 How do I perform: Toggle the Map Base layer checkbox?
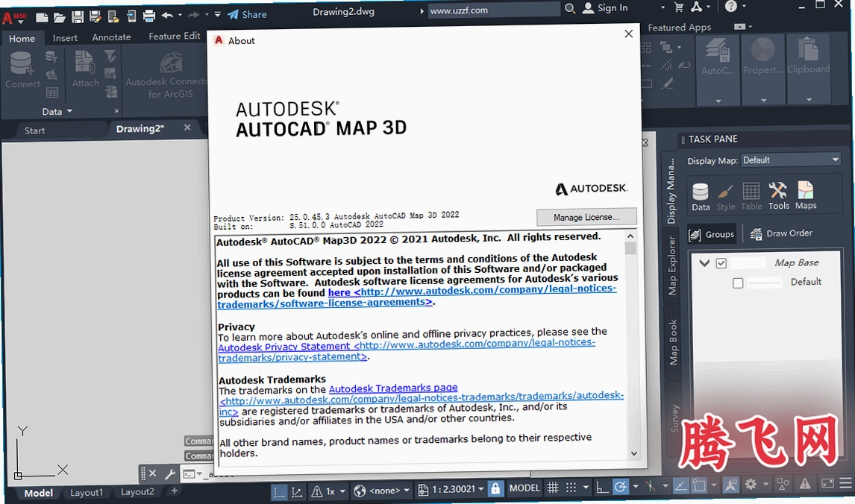[721, 263]
